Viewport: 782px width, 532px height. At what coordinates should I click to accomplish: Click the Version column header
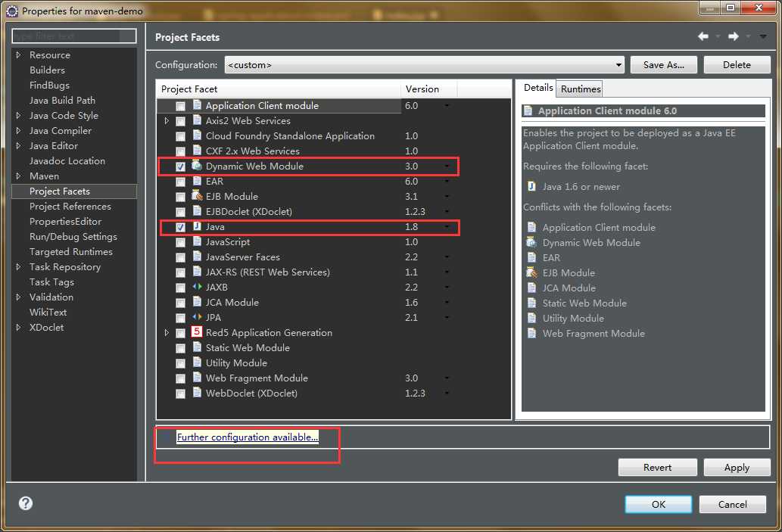tap(428, 89)
